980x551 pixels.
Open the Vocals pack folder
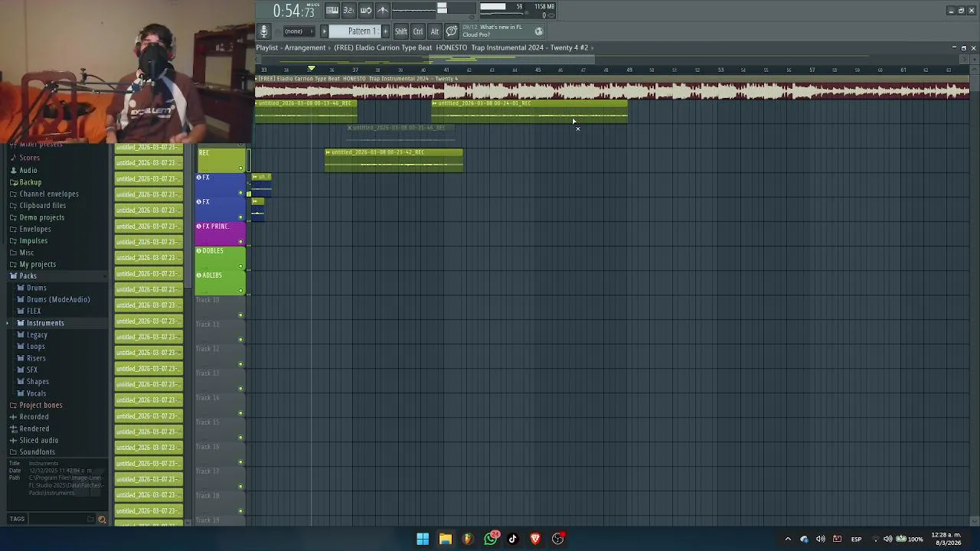point(31,393)
